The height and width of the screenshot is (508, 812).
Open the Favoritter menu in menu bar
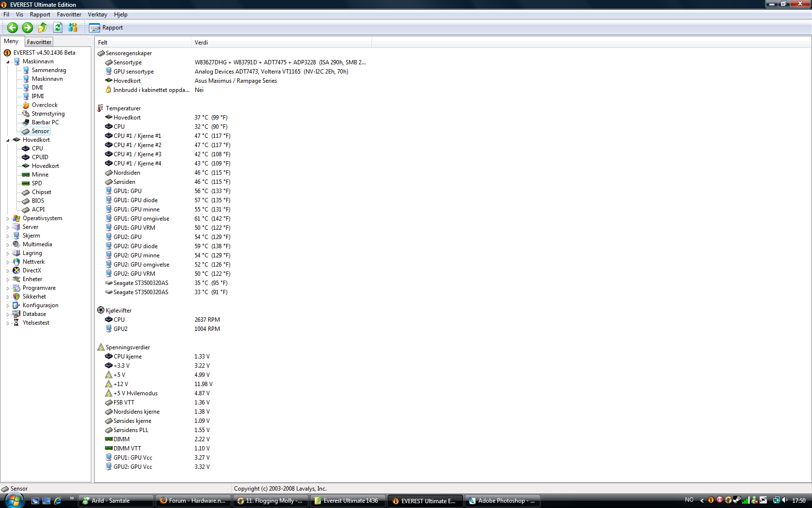(x=69, y=15)
